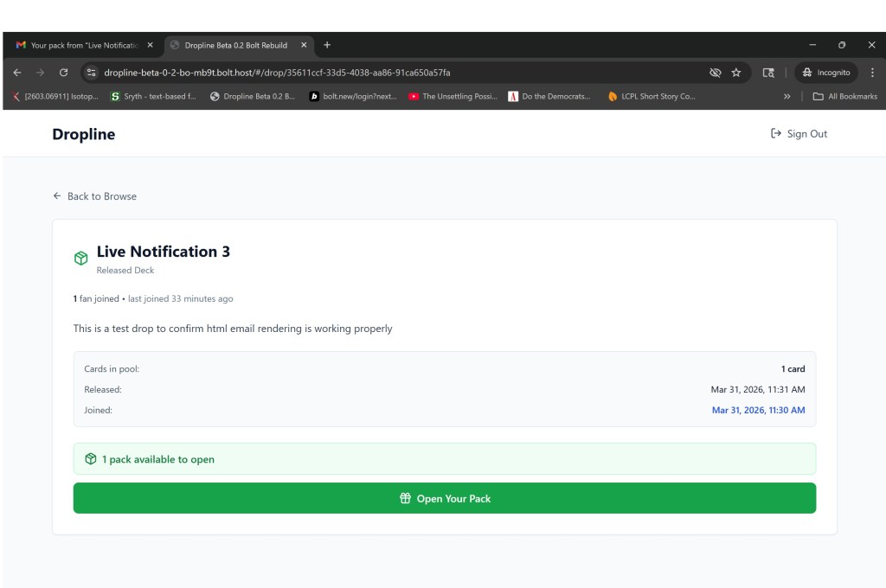Click the Dropline logo text
Screen dimensions: 886x588
point(83,134)
